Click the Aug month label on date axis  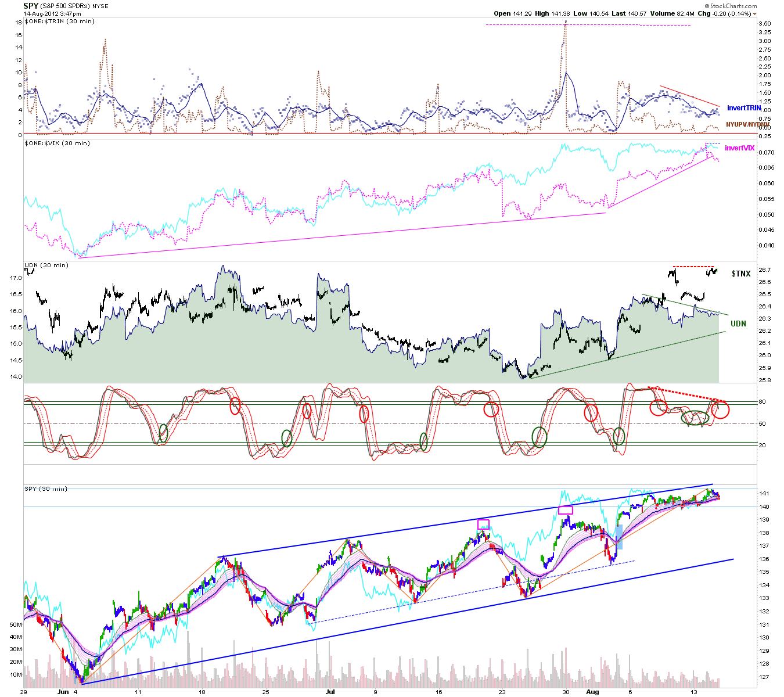[592, 692]
